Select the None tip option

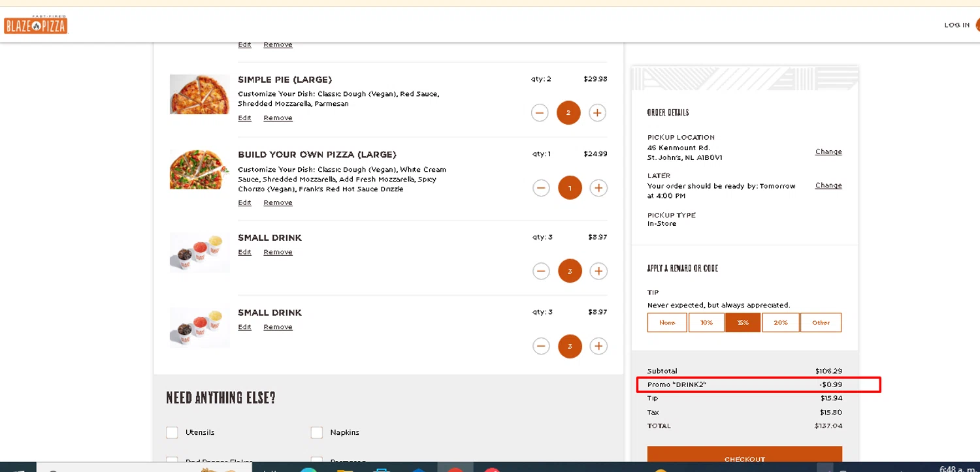[x=667, y=323]
